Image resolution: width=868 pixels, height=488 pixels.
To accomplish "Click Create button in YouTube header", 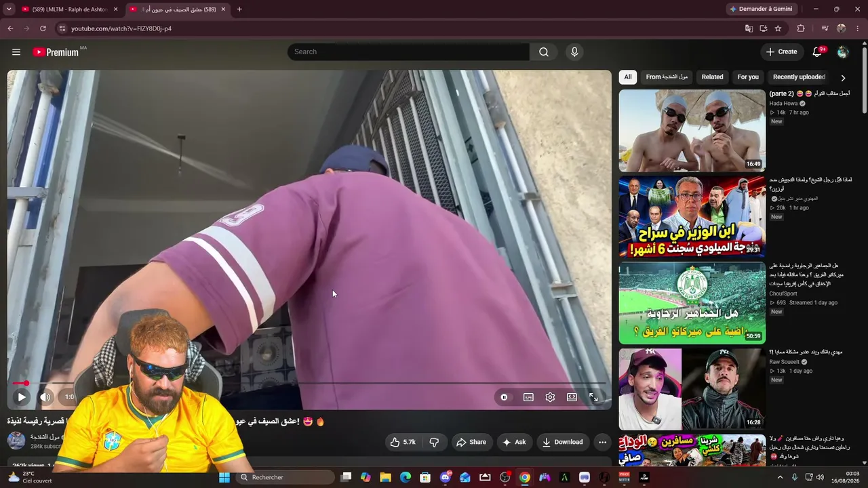I will point(781,52).
